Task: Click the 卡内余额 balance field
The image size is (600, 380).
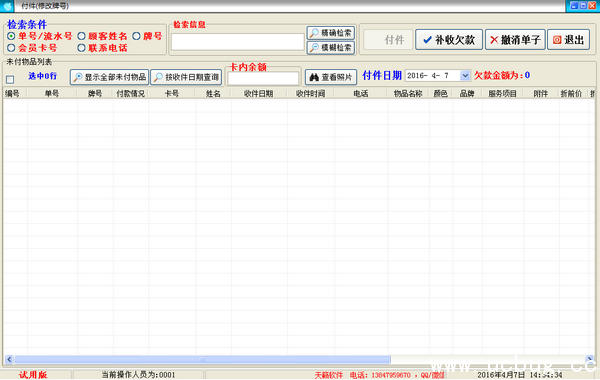Action: tap(263, 78)
